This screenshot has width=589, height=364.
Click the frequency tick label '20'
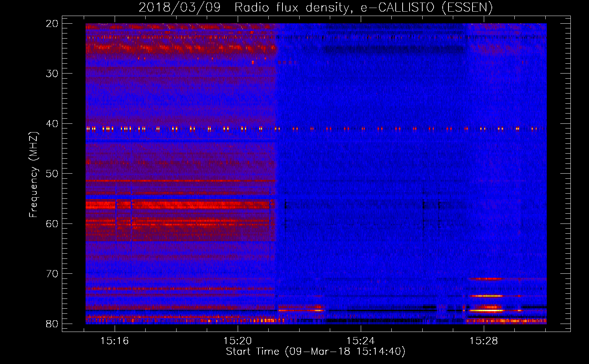pyautogui.click(x=52, y=24)
